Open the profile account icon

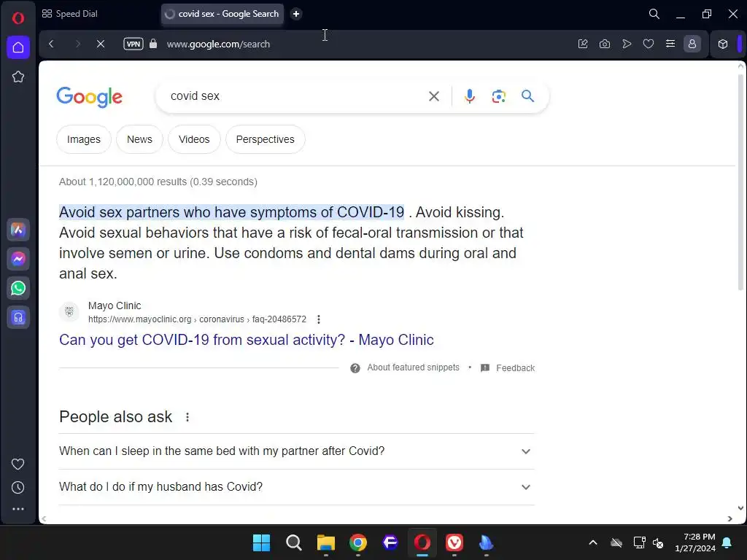pyautogui.click(x=692, y=44)
